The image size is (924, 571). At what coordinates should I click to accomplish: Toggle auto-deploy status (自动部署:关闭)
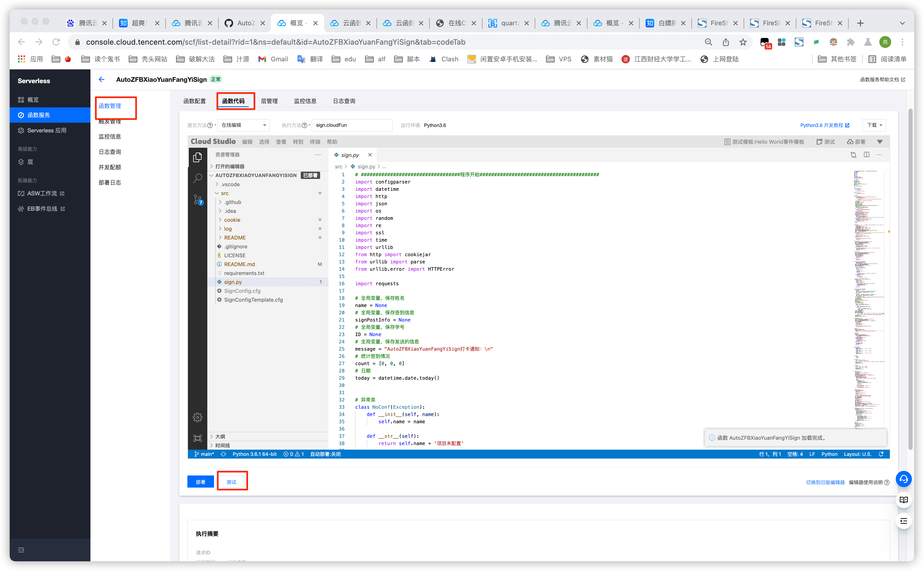click(x=325, y=454)
